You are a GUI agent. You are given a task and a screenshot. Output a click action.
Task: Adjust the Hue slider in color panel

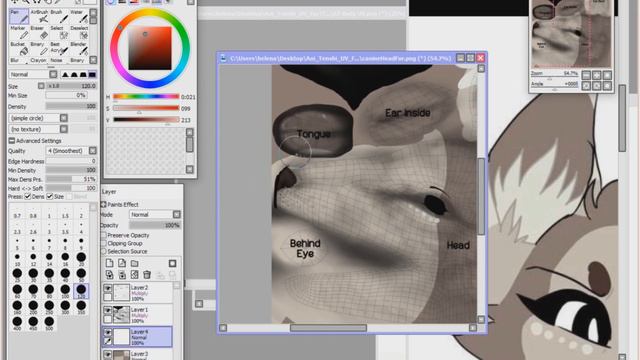[146, 97]
